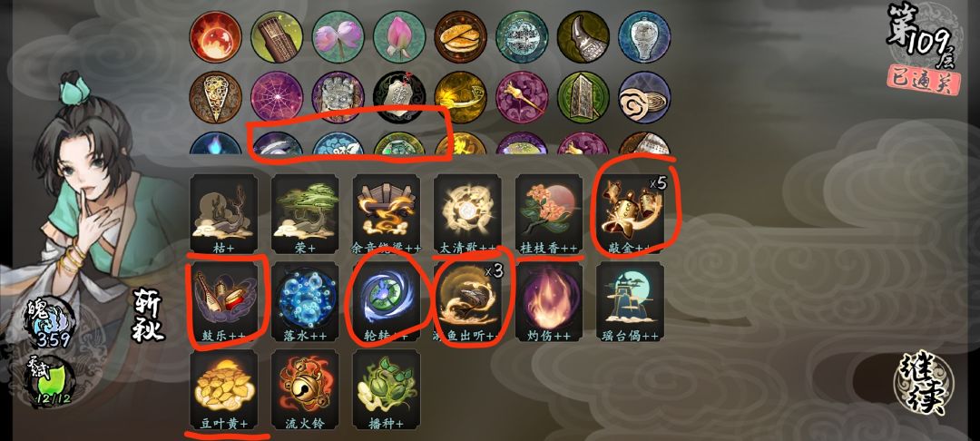Select the 桂枝香++ blossom card
Image resolution: width=980 pixels, height=441 pixels.
549,213
